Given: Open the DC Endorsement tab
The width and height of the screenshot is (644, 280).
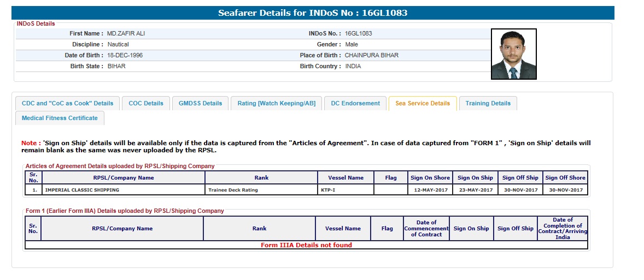Looking at the screenshot, I should (355, 103).
